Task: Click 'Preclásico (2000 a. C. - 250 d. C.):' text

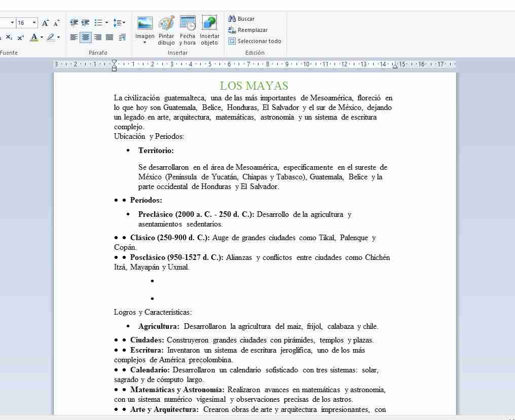Action: pos(196,214)
